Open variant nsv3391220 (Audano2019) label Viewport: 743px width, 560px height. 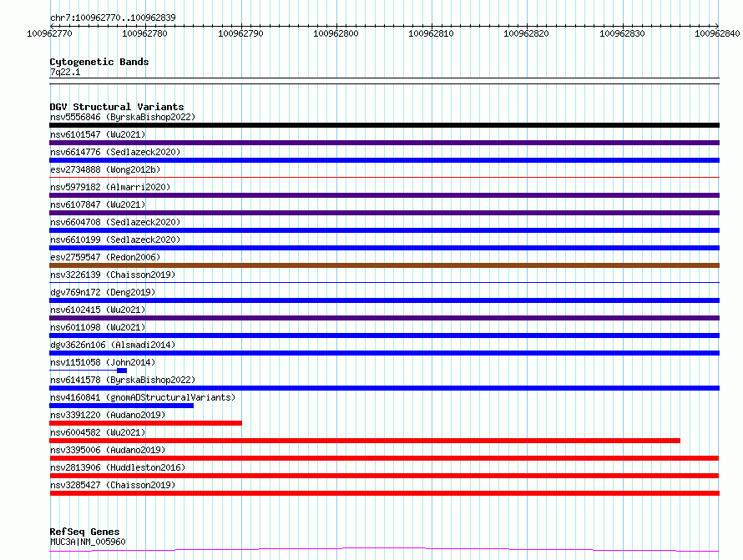coord(108,415)
